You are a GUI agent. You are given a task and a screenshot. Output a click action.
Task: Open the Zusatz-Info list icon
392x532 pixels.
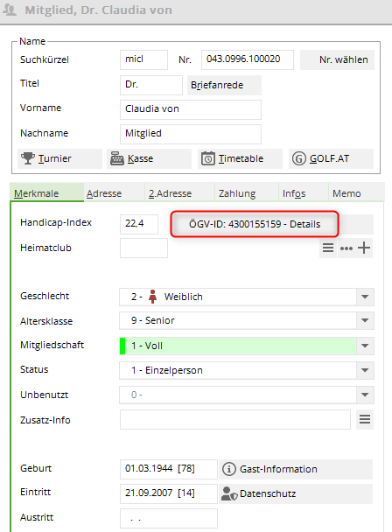(x=365, y=420)
